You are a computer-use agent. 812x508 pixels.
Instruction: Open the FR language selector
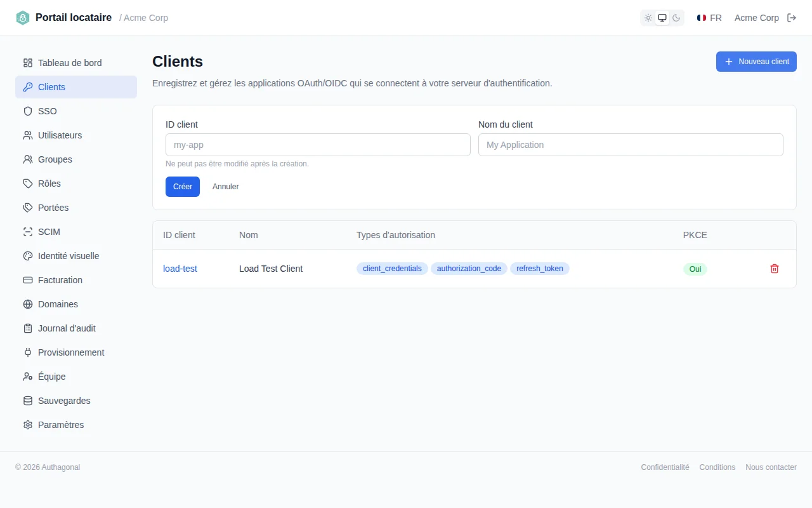[x=709, y=18]
